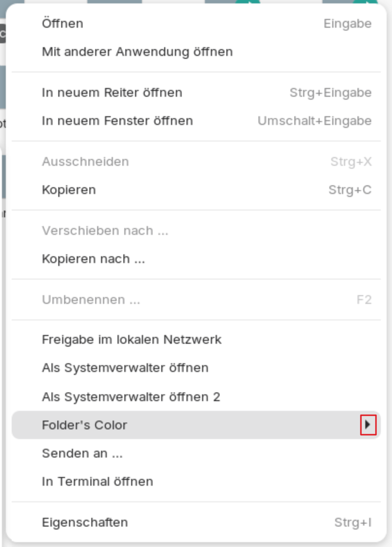Click Öffnen in the context menu
This screenshot has width=392, height=547.
coord(63,23)
